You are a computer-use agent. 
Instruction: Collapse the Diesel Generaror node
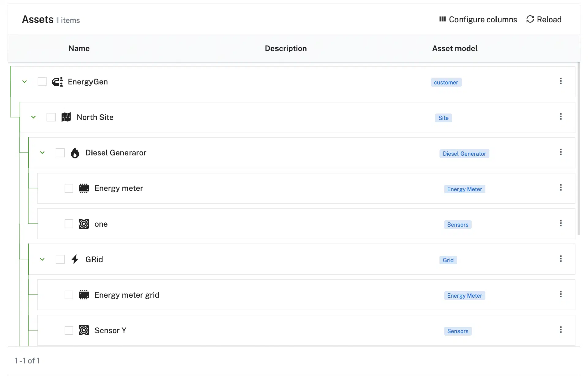tap(42, 153)
